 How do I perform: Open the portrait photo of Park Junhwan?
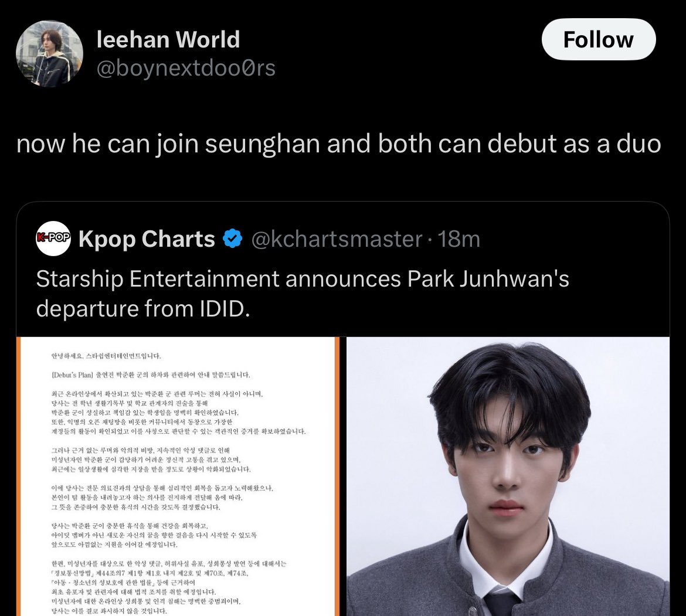508,476
